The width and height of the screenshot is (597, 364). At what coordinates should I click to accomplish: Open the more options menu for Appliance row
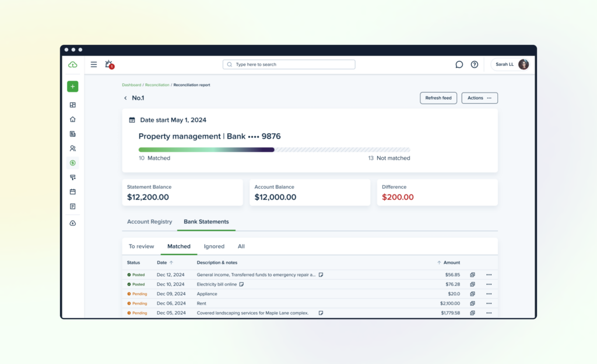[489, 294]
